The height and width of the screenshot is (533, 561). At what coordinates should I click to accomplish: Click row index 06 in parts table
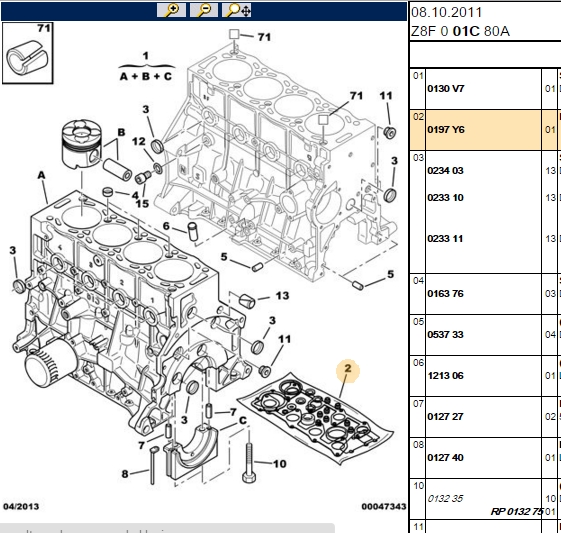click(x=418, y=363)
